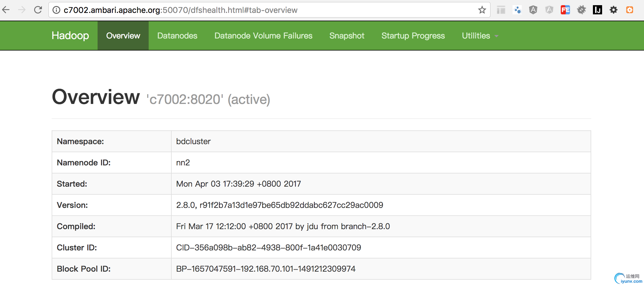Open the orange square extension icon
644x286 pixels.
(630, 10)
